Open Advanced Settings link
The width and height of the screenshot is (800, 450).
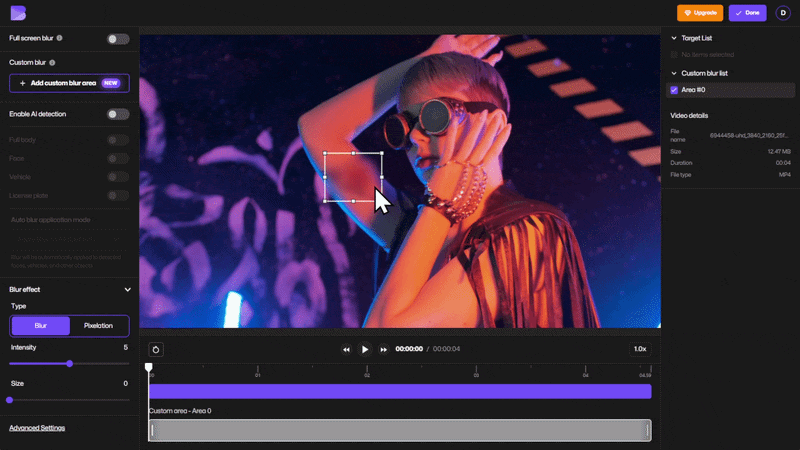[x=37, y=428]
